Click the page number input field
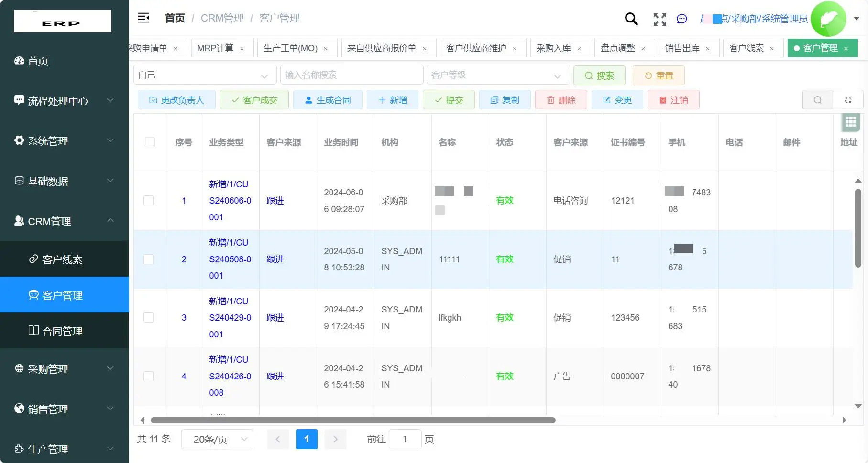This screenshot has height=463, width=868. pos(405,439)
